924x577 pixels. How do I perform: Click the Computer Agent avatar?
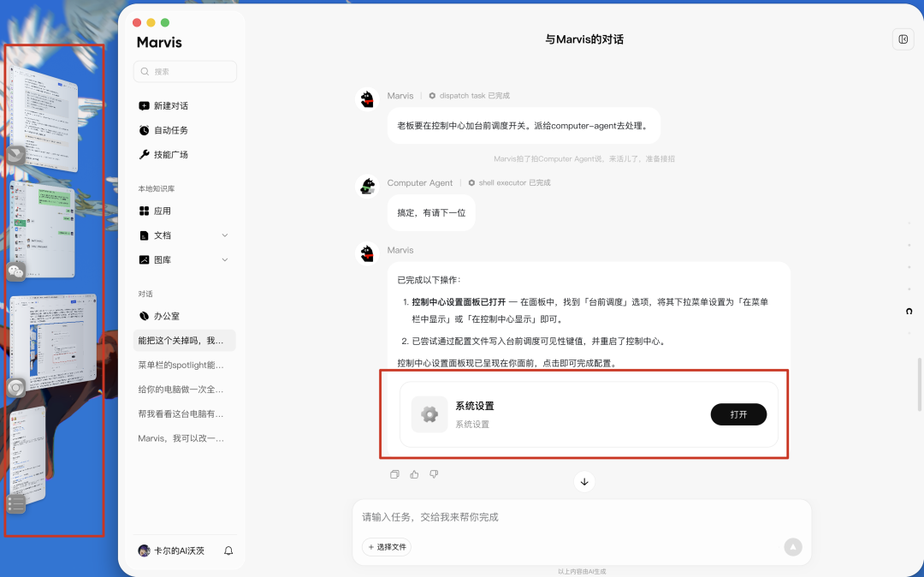coord(368,186)
